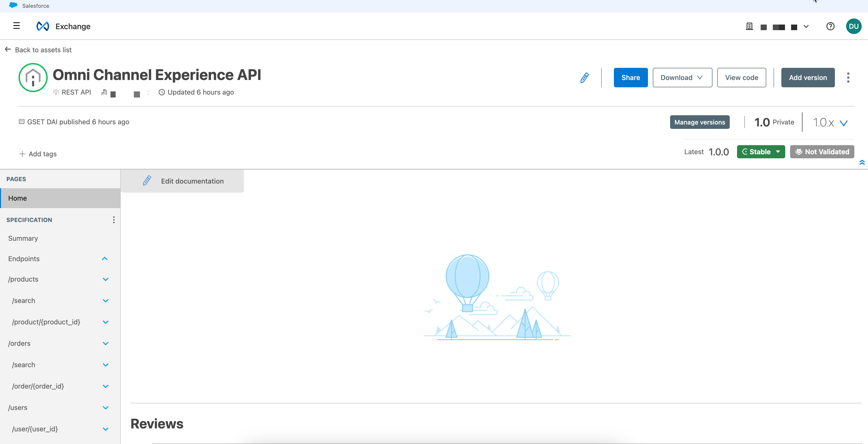868x444 pixels.
Task: Select the Summary specification tab
Action: click(x=23, y=237)
